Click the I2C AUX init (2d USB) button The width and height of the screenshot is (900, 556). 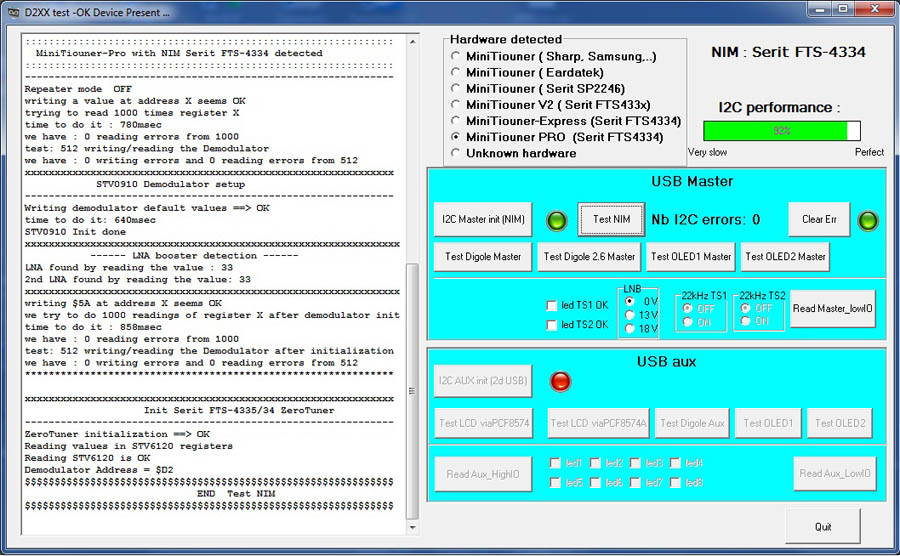tap(483, 380)
